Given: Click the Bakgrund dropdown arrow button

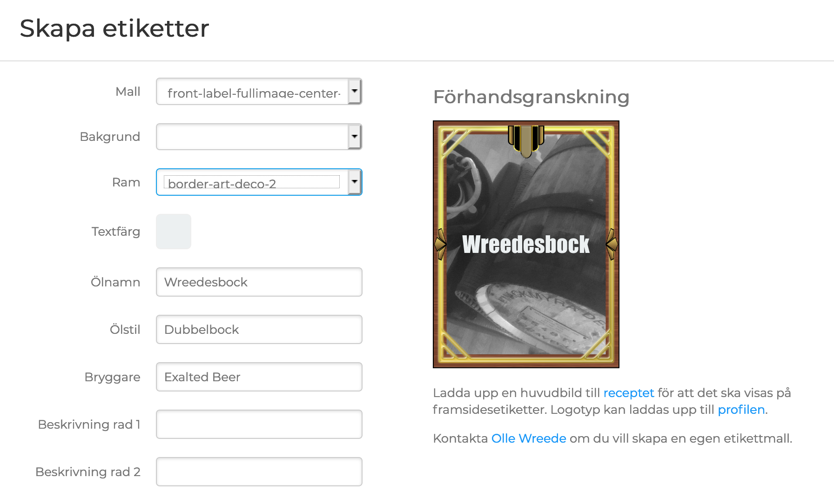Looking at the screenshot, I should 355,137.
